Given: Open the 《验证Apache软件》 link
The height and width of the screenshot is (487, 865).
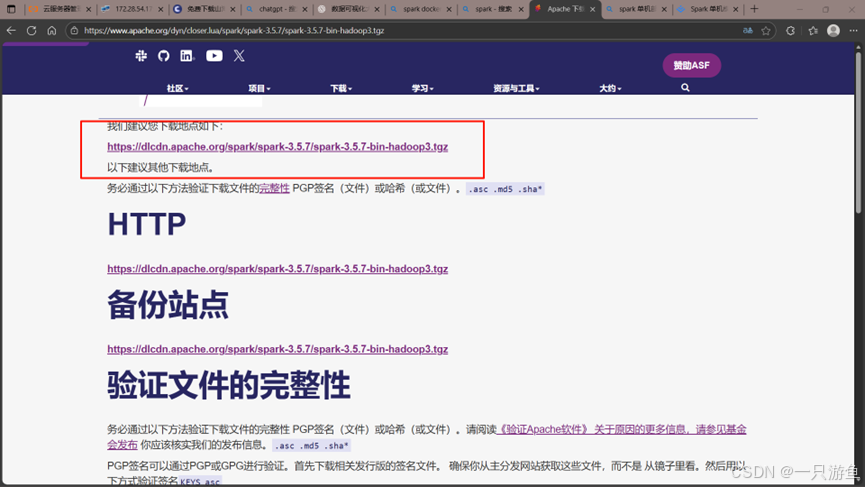Looking at the screenshot, I should [x=543, y=429].
